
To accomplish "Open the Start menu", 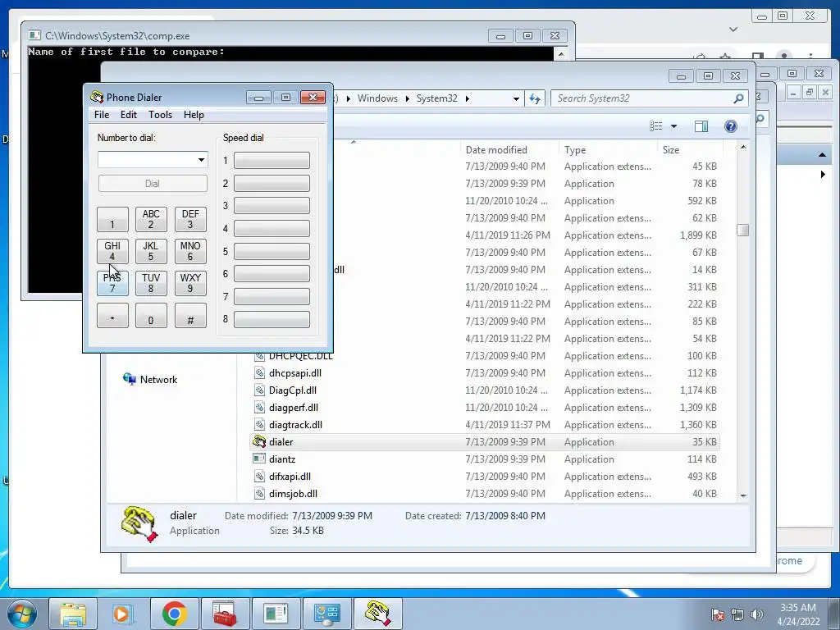I will tap(22, 614).
